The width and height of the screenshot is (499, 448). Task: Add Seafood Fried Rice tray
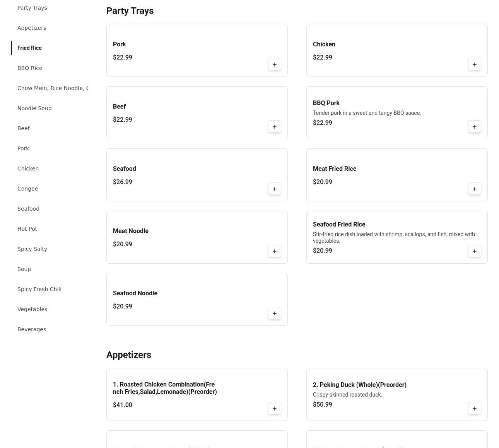[475, 251]
